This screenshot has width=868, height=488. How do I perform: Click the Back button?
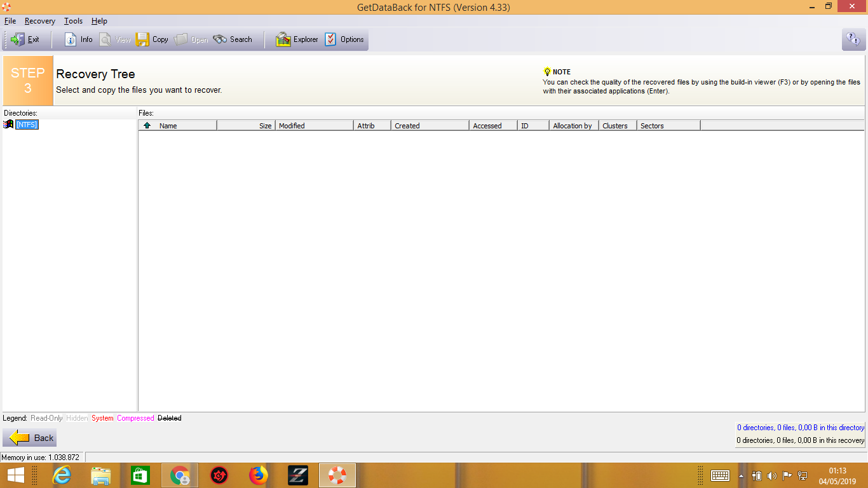pyautogui.click(x=30, y=437)
